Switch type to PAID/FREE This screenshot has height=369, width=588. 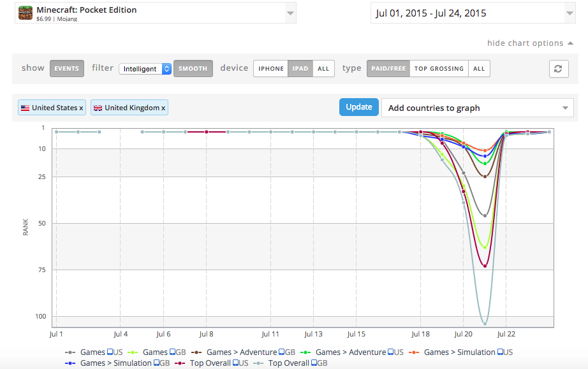tap(388, 69)
